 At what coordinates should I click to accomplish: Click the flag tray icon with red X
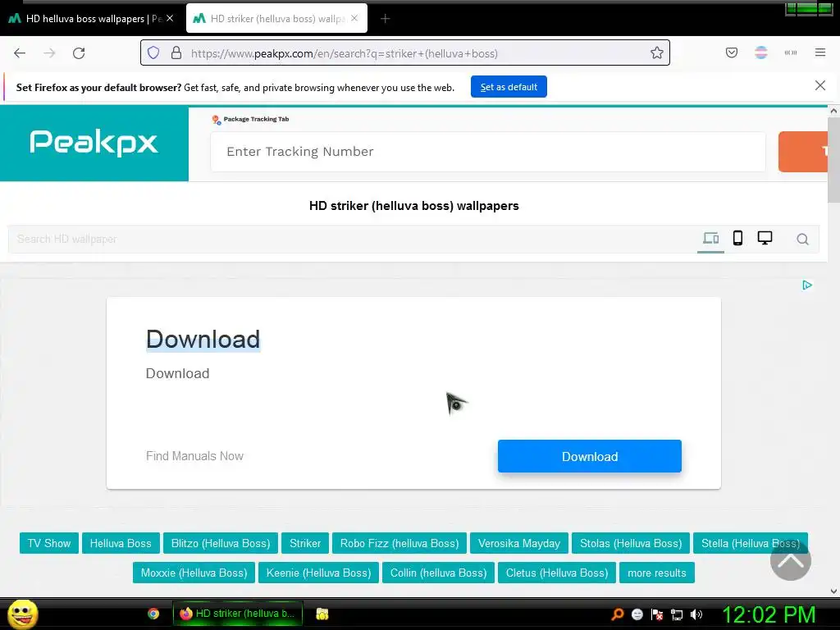(x=657, y=614)
